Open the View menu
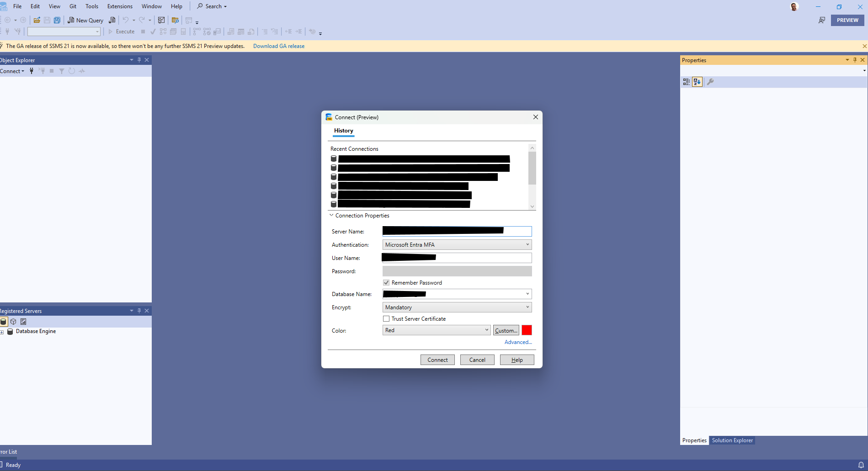This screenshot has height=471, width=868. tap(54, 6)
